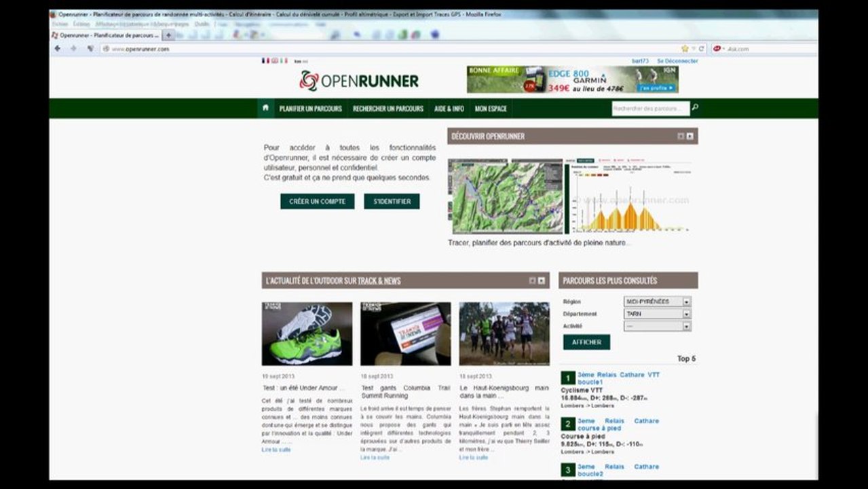Click Lire la suite under Columbia gloves article
Viewport: 868px width, 489px height.
pyautogui.click(x=375, y=458)
